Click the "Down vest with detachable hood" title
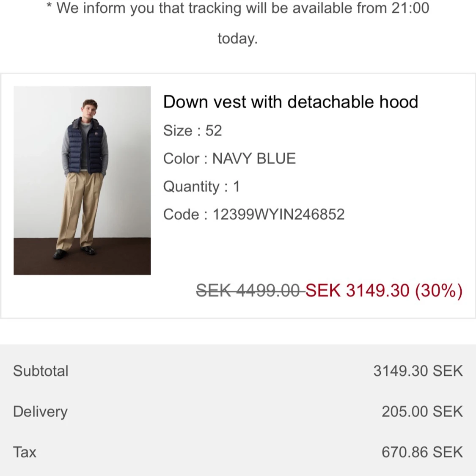This screenshot has width=476, height=476. coord(290,102)
